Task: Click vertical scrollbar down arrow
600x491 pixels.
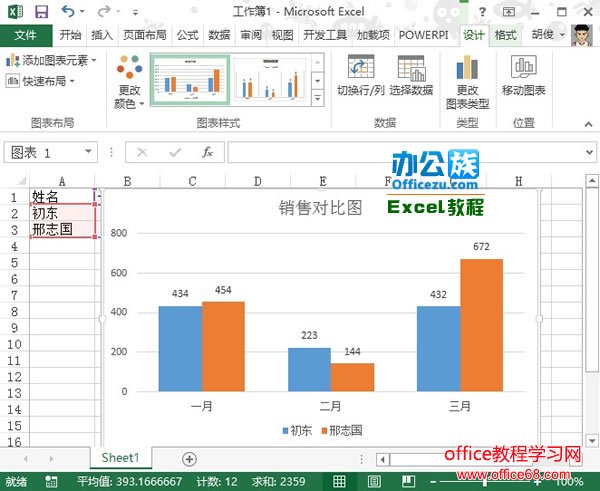Action: pos(592,440)
